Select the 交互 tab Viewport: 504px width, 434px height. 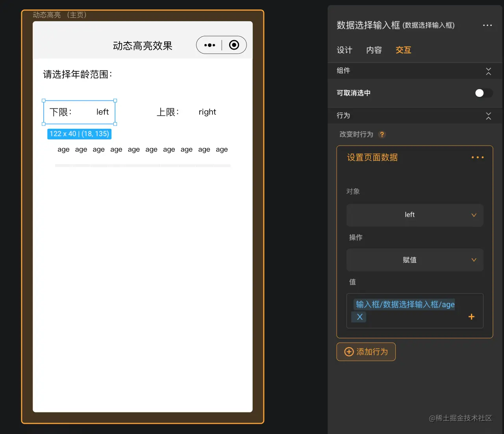403,50
